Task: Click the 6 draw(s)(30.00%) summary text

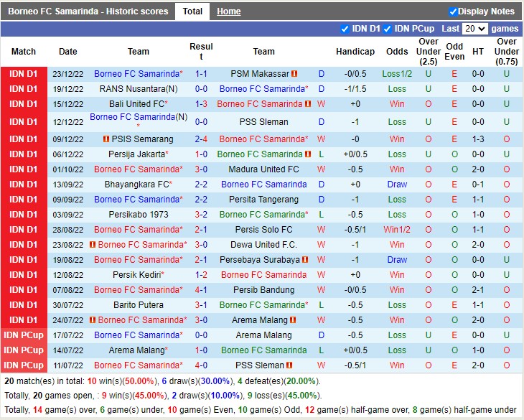Action: pyautogui.click(x=197, y=381)
